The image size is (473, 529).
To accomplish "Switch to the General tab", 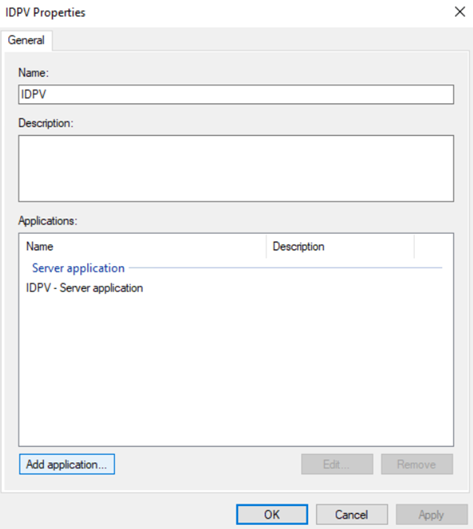I will tap(26, 40).
